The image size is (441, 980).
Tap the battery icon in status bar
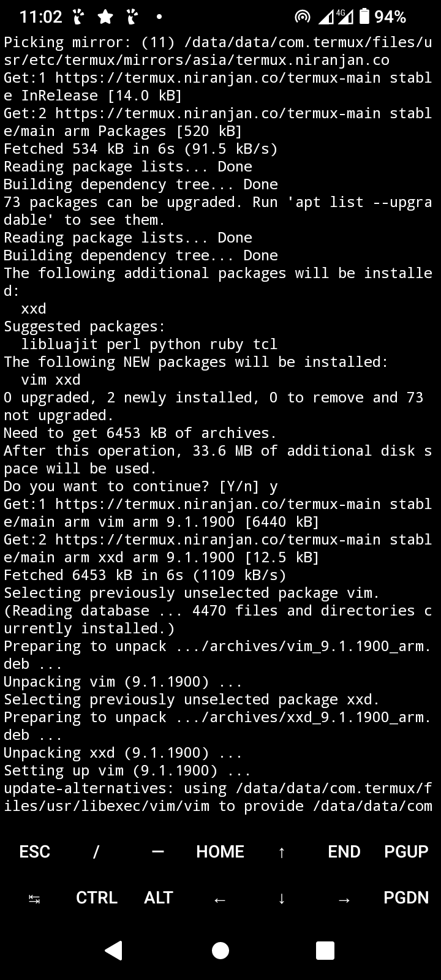click(x=365, y=17)
